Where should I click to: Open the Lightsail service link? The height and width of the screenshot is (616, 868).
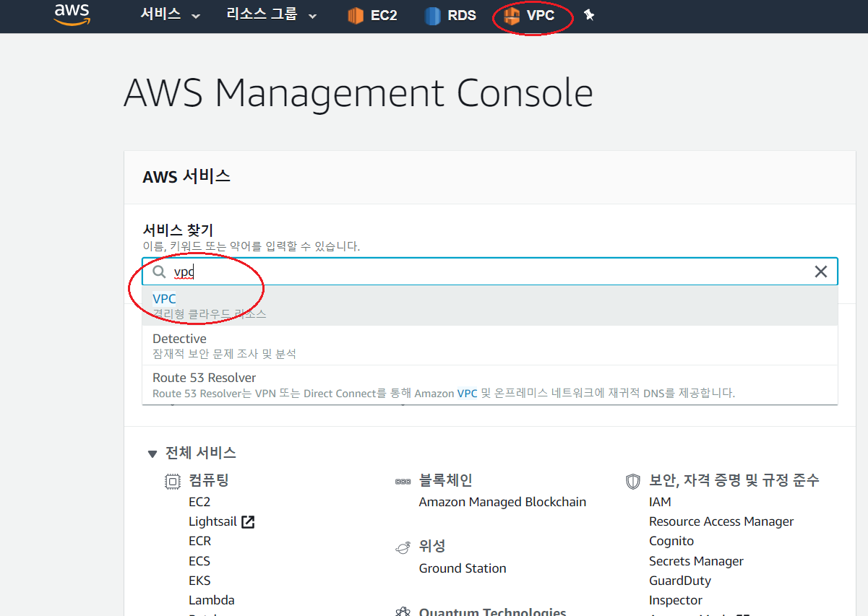tap(212, 521)
